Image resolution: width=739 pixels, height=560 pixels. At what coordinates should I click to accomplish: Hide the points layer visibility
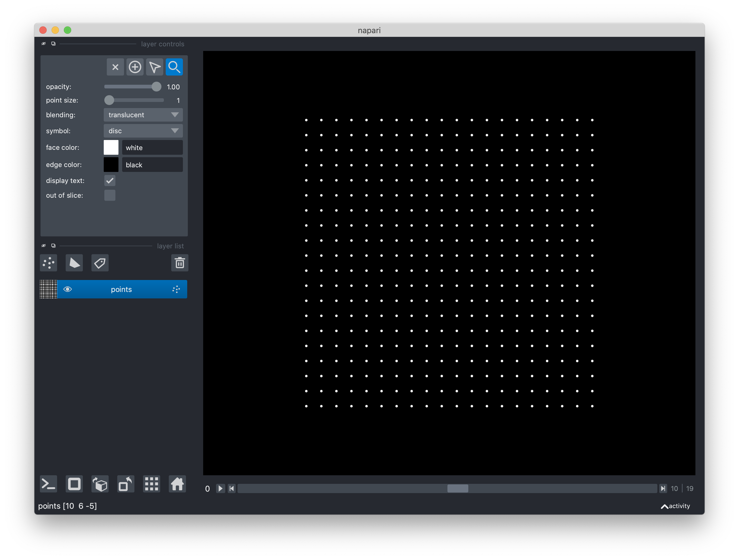[68, 289]
